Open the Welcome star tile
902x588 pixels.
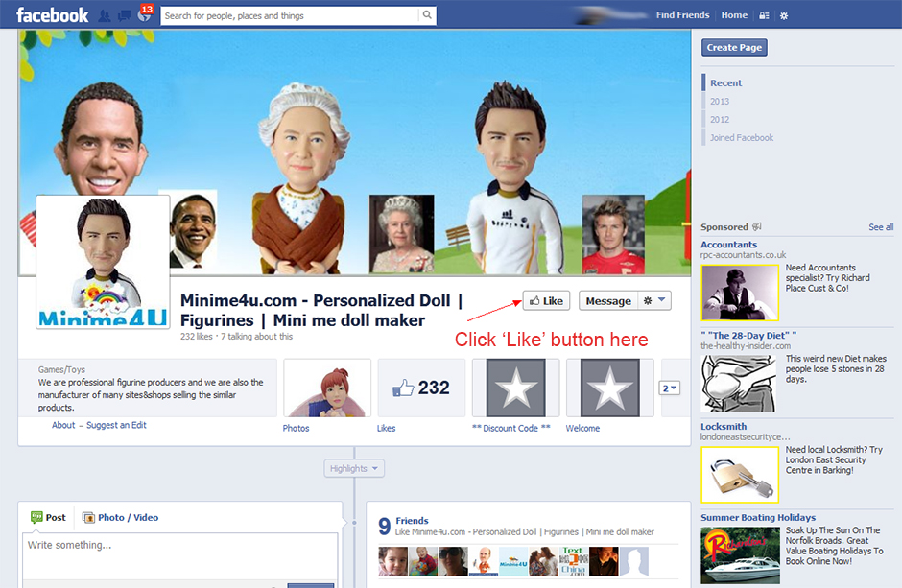[x=609, y=388]
